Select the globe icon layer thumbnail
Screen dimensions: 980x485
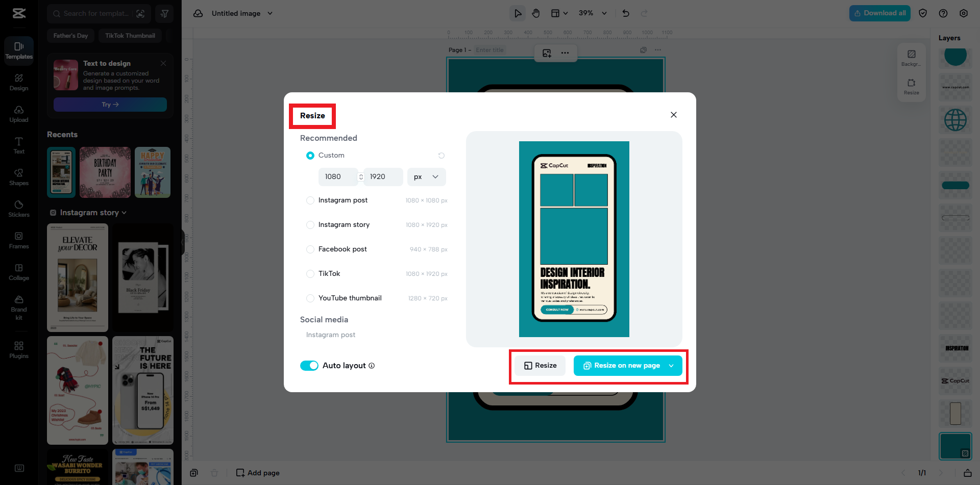pos(955,120)
